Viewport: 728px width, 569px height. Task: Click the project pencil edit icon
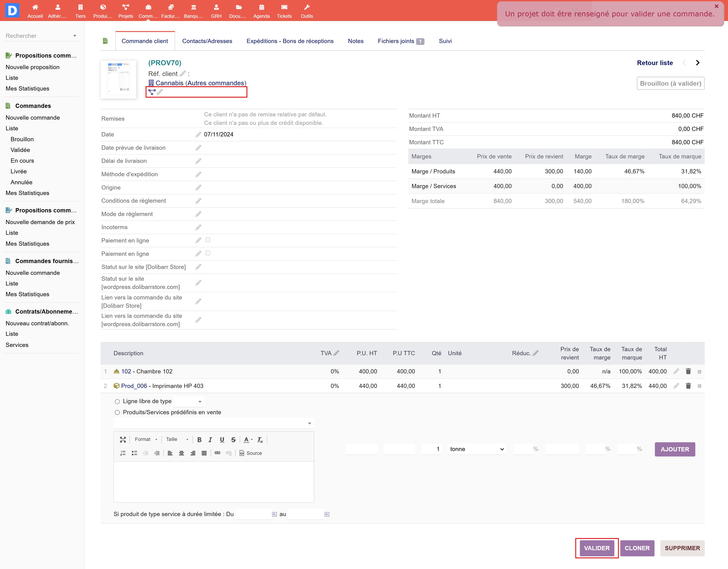coord(160,92)
